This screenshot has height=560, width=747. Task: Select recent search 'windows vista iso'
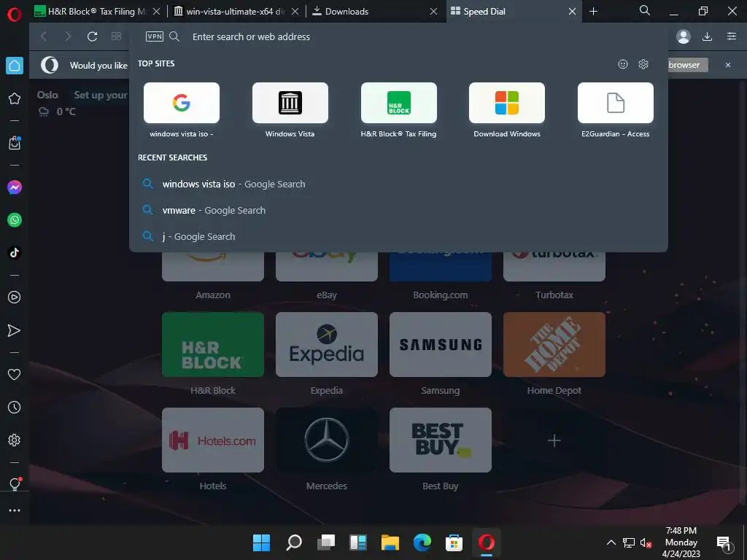pyautogui.click(x=398, y=184)
